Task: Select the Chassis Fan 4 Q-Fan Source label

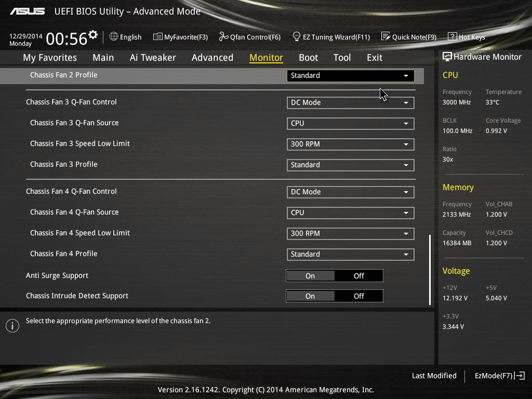Action: coord(74,212)
